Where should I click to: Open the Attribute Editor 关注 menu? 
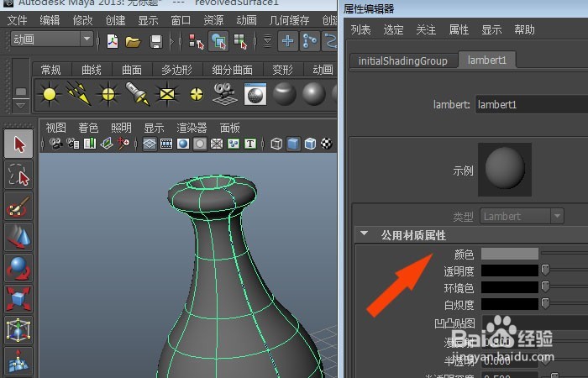coord(426,29)
